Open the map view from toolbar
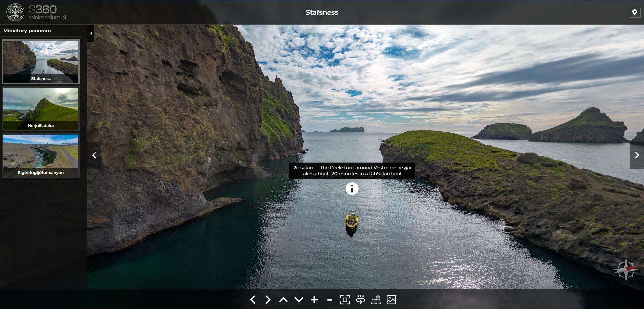The height and width of the screenshot is (309, 644). 376,300
